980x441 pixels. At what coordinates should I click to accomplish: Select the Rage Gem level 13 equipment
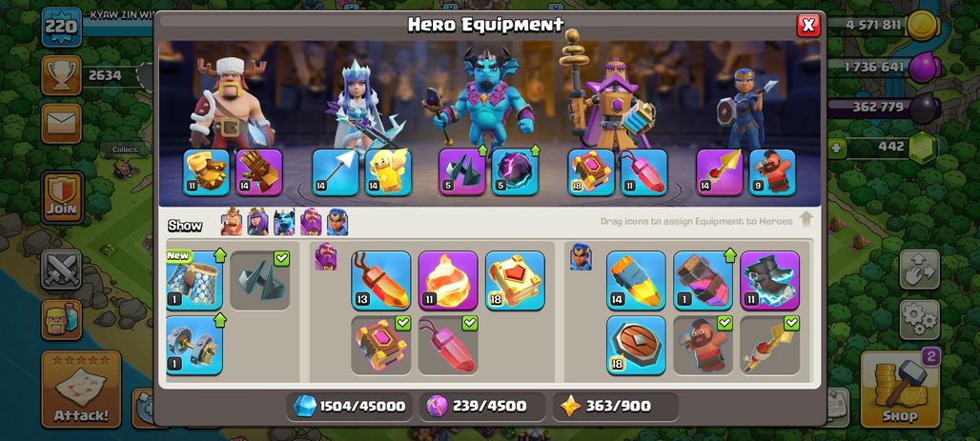tap(380, 280)
